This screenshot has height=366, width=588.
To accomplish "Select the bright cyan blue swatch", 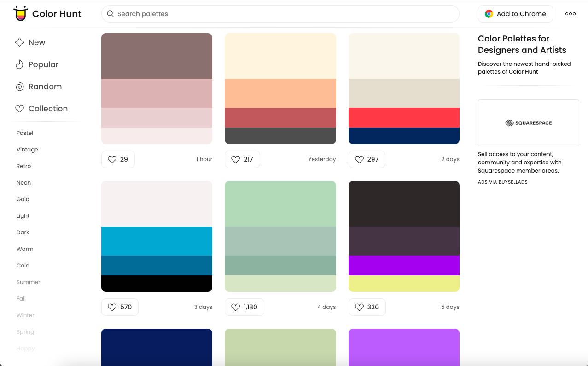I will (x=157, y=241).
